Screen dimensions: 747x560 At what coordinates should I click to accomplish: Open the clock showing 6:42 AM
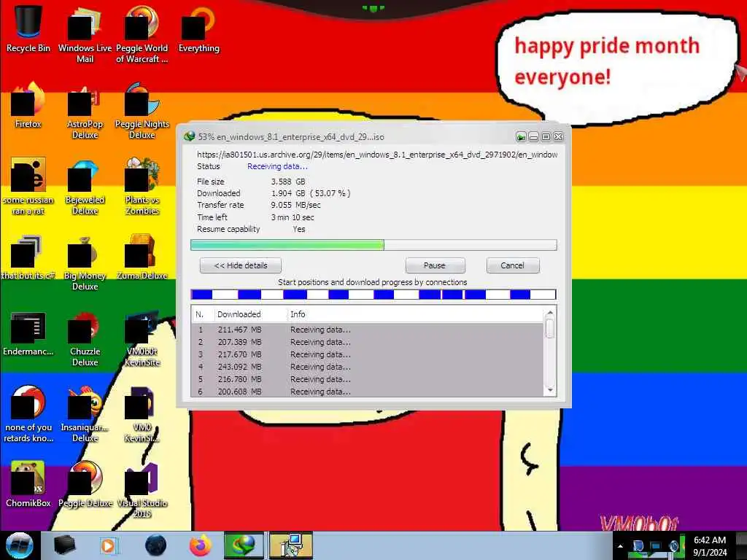(710, 546)
